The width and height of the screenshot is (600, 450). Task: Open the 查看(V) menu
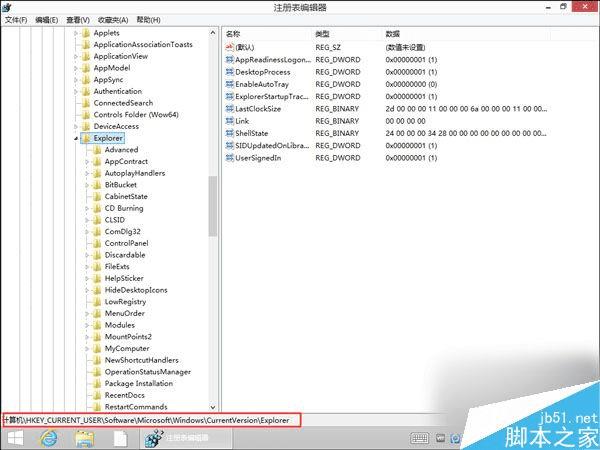78,20
